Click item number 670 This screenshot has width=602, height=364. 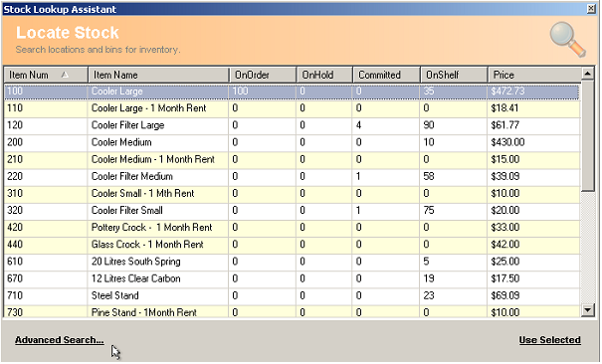coord(15,278)
